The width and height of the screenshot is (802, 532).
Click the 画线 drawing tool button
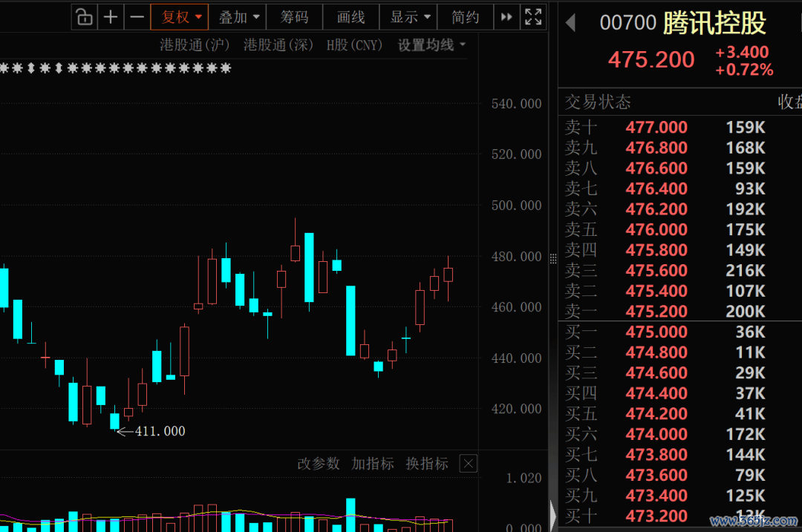point(351,17)
